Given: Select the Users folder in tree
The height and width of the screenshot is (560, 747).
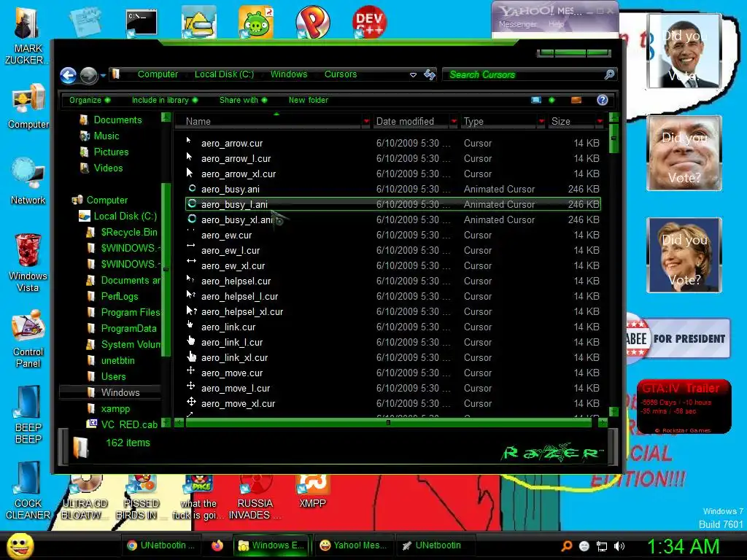Looking at the screenshot, I should pyautogui.click(x=113, y=377).
